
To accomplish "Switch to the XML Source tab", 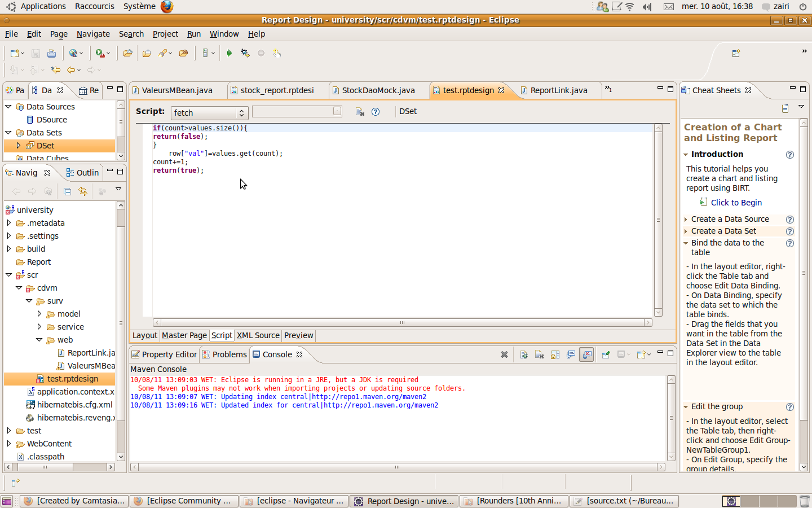I will tap(258, 335).
